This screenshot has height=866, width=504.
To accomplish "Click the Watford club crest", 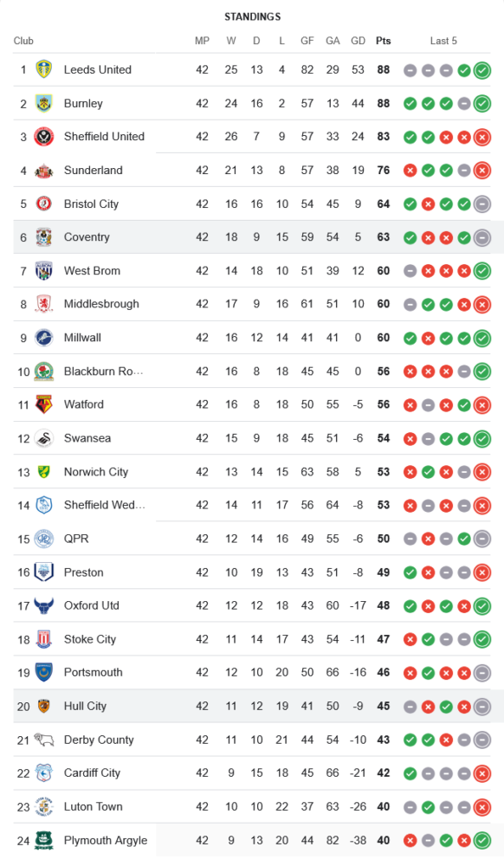I will pyautogui.click(x=43, y=404).
